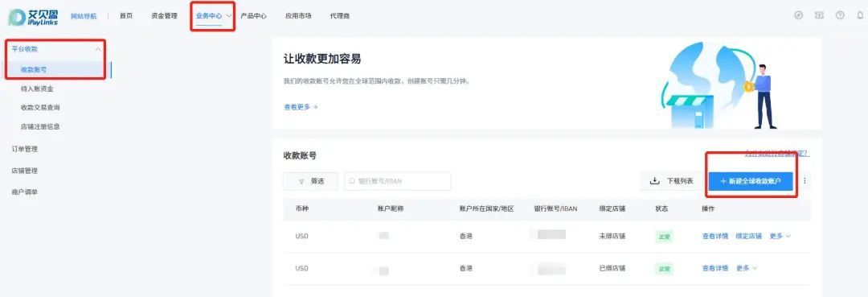Screen dimensions: 868x297
Task: Go to 资金管理 in top navigation
Action: [x=165, y=16]
